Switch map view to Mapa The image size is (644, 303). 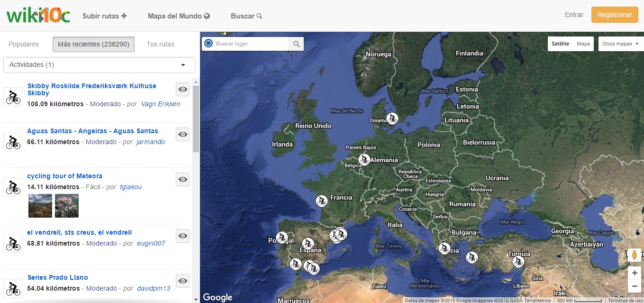click(583, 44)
